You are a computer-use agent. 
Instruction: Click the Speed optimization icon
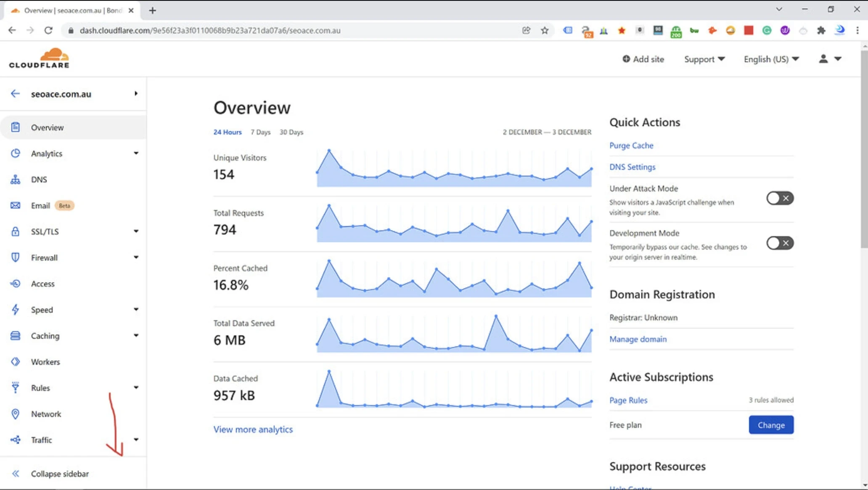[16, 310]
